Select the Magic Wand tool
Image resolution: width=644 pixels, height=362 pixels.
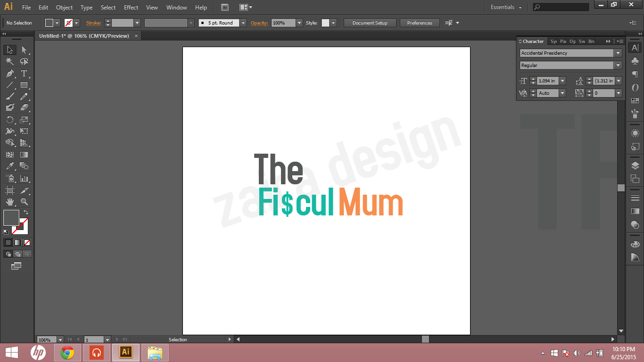tap(10, 61)
